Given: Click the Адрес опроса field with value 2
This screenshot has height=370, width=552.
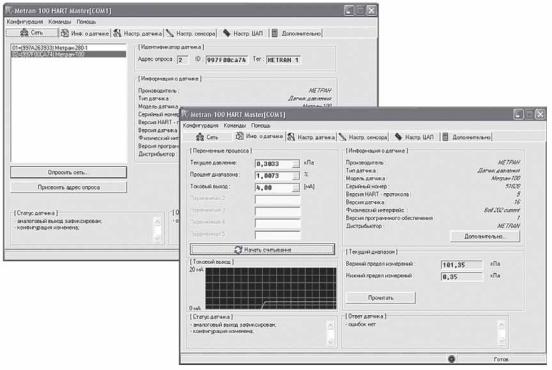Looking at the screenshot, I should point(182,60).
